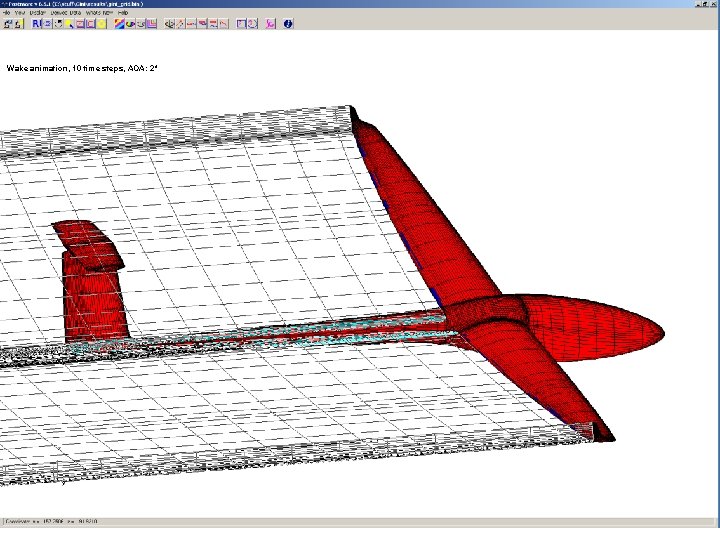
Task: Click the short red wavy line icon
Action: (x=191, y=23)
